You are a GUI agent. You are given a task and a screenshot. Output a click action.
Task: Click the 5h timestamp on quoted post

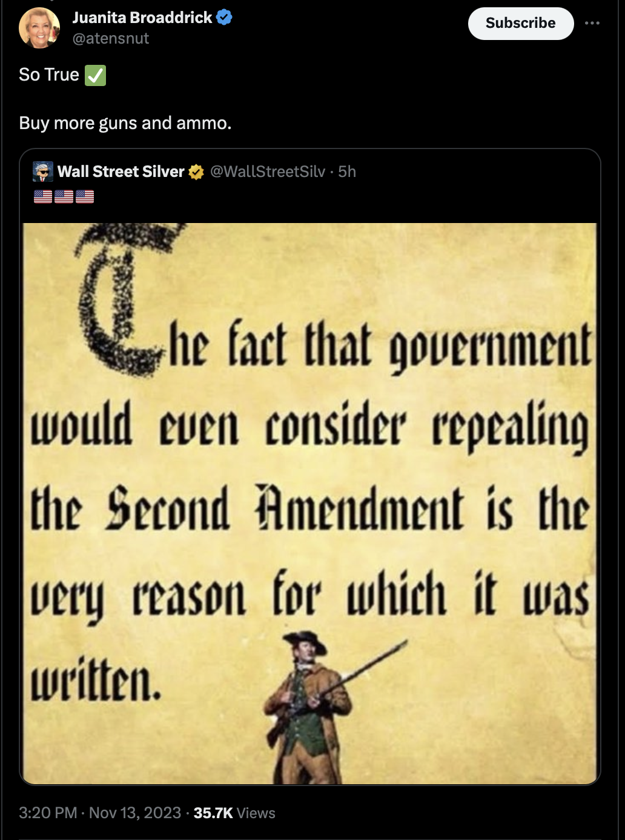click(x=347, y=172)
